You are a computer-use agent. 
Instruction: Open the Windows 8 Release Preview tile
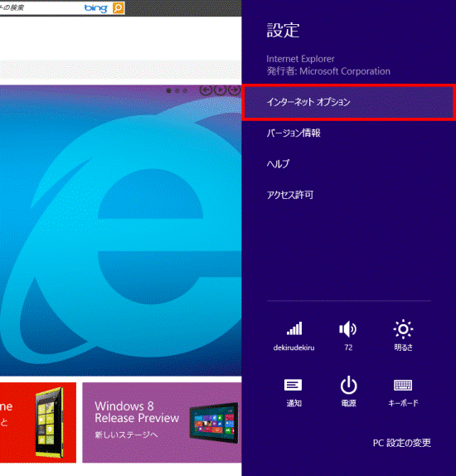pos(163,422)
